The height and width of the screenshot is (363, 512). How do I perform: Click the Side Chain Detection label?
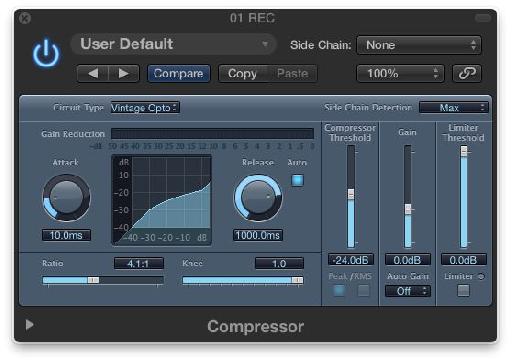(x=368, y=107)
